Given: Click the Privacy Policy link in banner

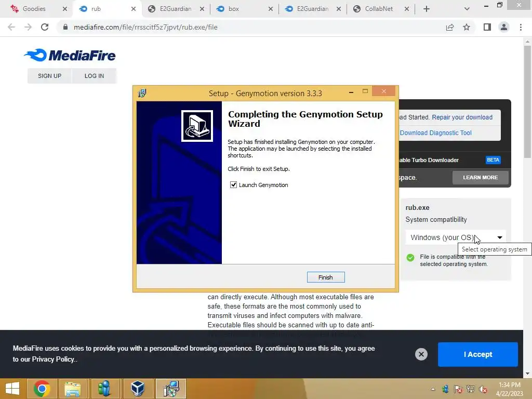Looking at the screenshot, I should (52, 360).
